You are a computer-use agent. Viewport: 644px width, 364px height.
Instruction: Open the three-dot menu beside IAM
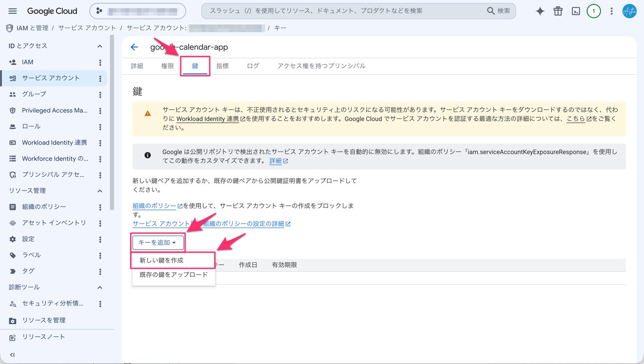tap(100, 63)
